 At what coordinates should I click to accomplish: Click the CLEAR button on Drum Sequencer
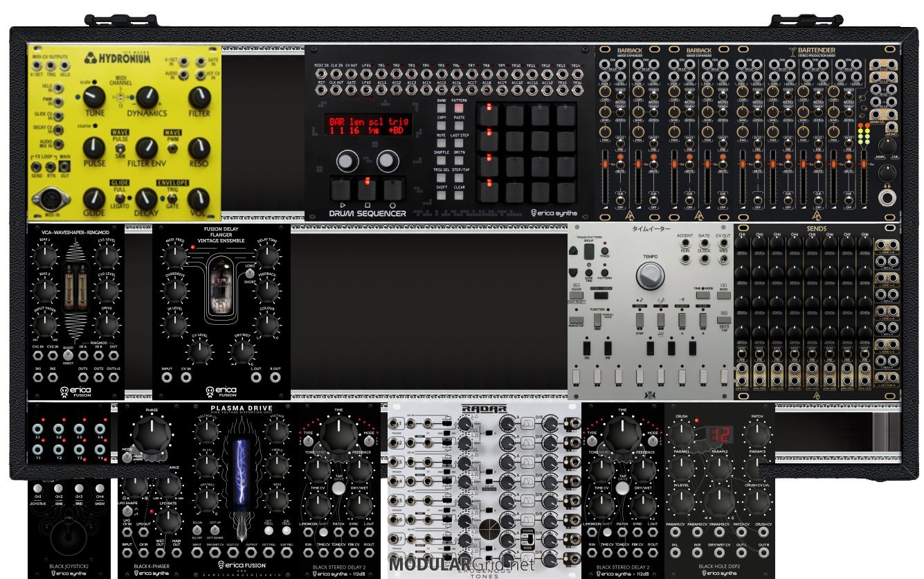pos(459,196)
